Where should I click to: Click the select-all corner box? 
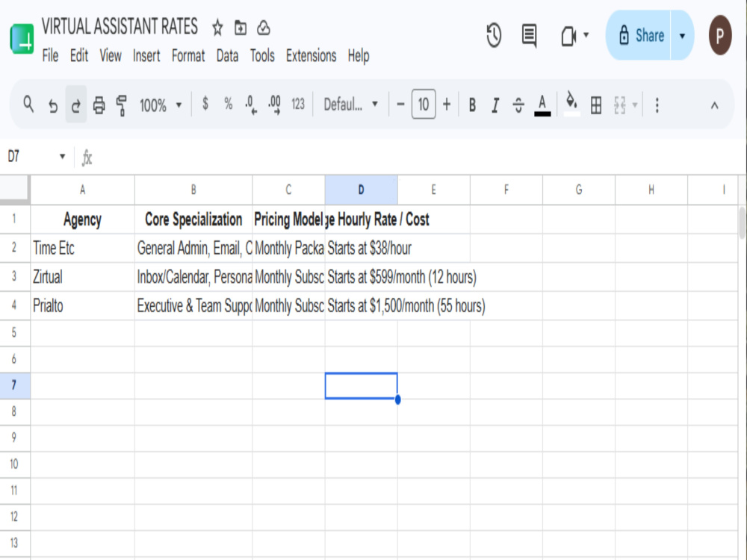(x=15, y=190)
